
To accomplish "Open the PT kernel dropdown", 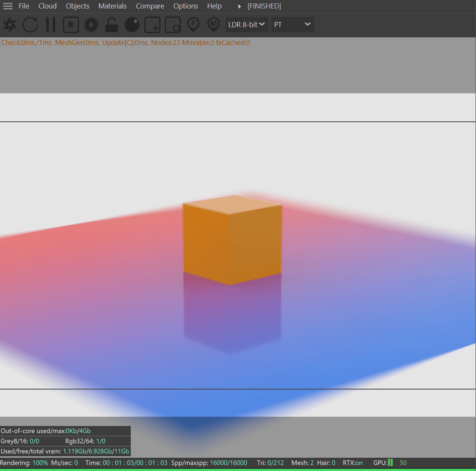I will [293, 25].
